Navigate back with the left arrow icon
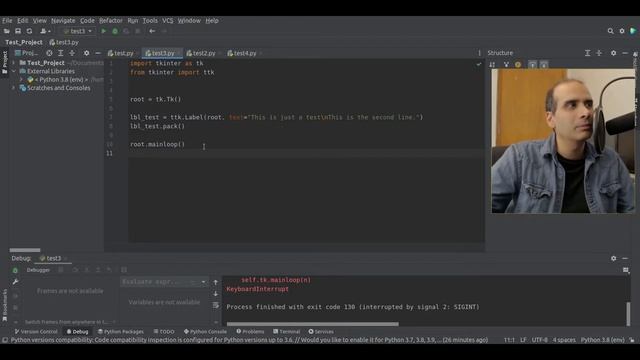Image resolution: width=640 pixels, height=360 pixels. click(x=152, y=31)
